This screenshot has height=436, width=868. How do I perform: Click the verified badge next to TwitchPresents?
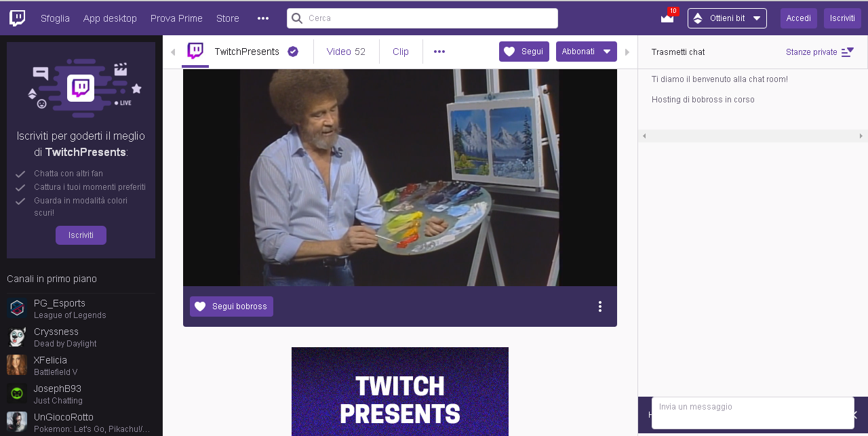point(293,52)
